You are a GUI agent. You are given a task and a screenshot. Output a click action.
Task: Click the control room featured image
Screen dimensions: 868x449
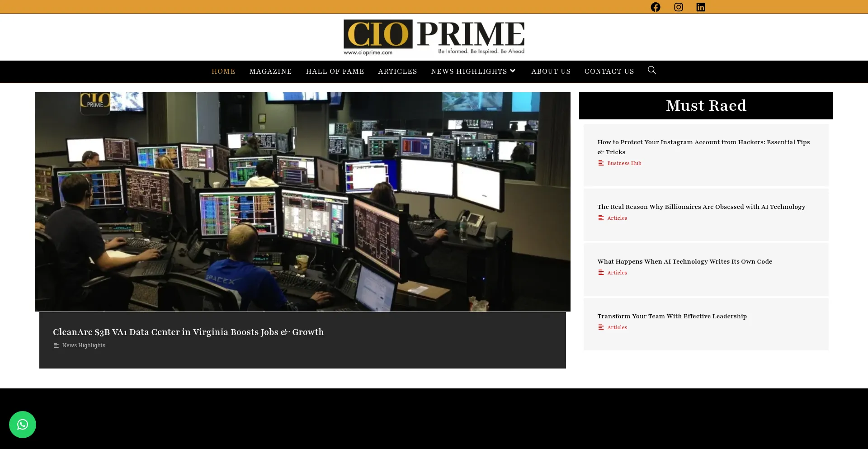(302, 202)
